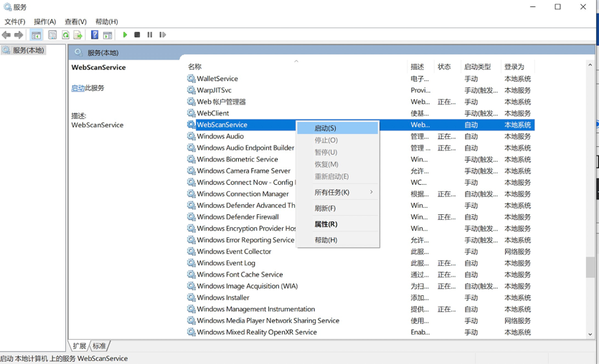Switch to the 标准 tab

[99, 346]
